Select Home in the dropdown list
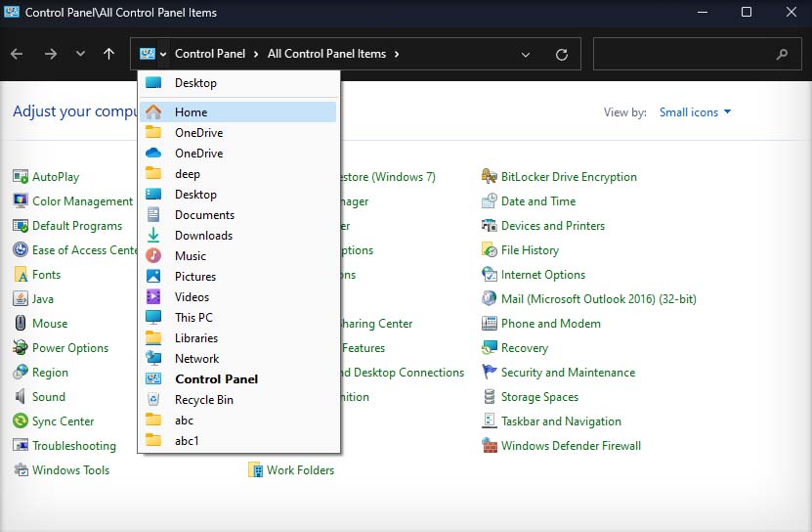This screenshot has height=532, width=812. (238, 112)
